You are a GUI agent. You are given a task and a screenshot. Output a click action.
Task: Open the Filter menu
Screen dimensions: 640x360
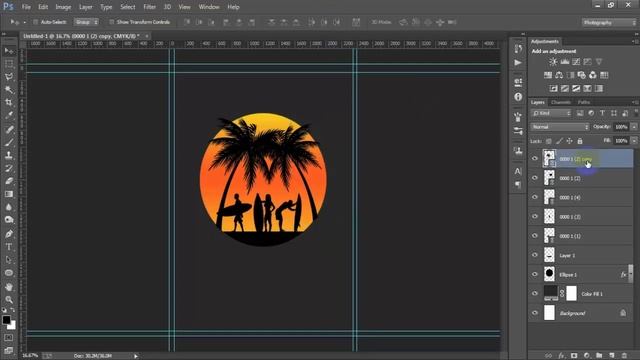[x=149, y=7]
